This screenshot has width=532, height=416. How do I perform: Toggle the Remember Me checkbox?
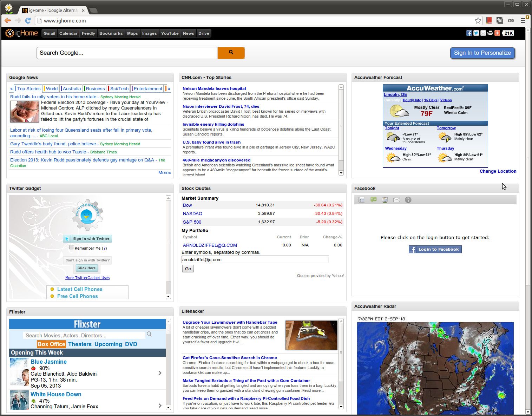click(71, 247)
